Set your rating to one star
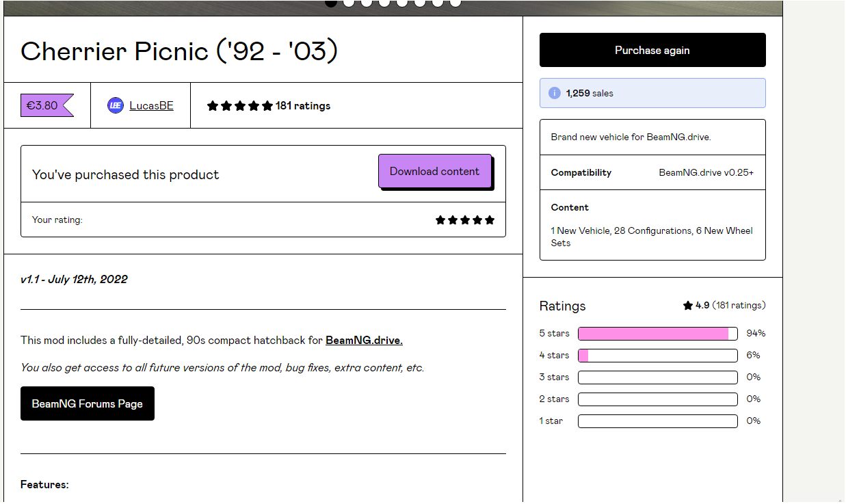Screen dimensions: 846x504 [x=441, y=220]
